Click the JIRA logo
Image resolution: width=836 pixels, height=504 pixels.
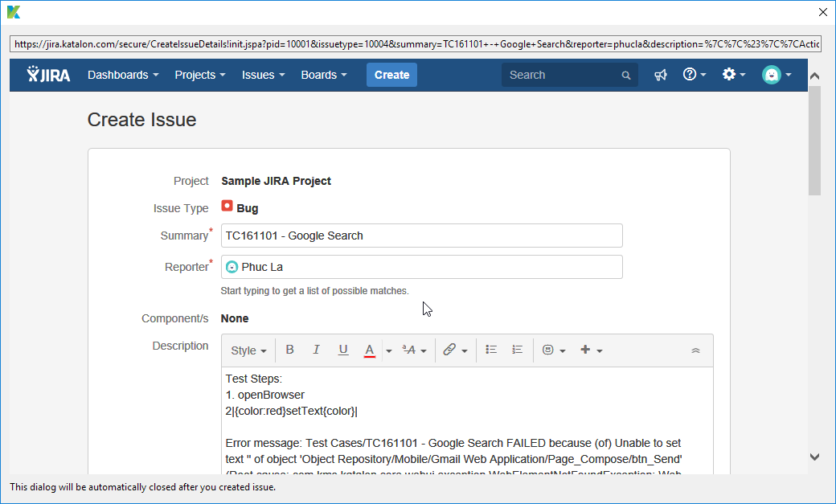pyautogui.click(x=48, y=75)
